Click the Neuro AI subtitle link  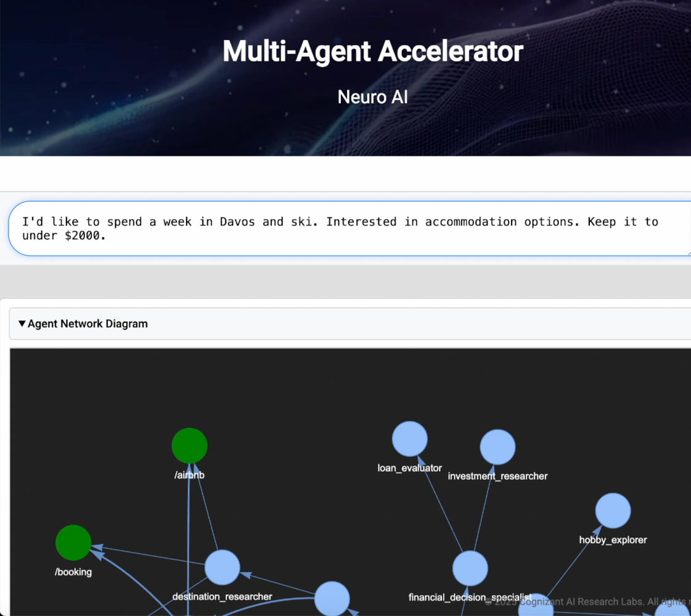(x=372, y=97)
